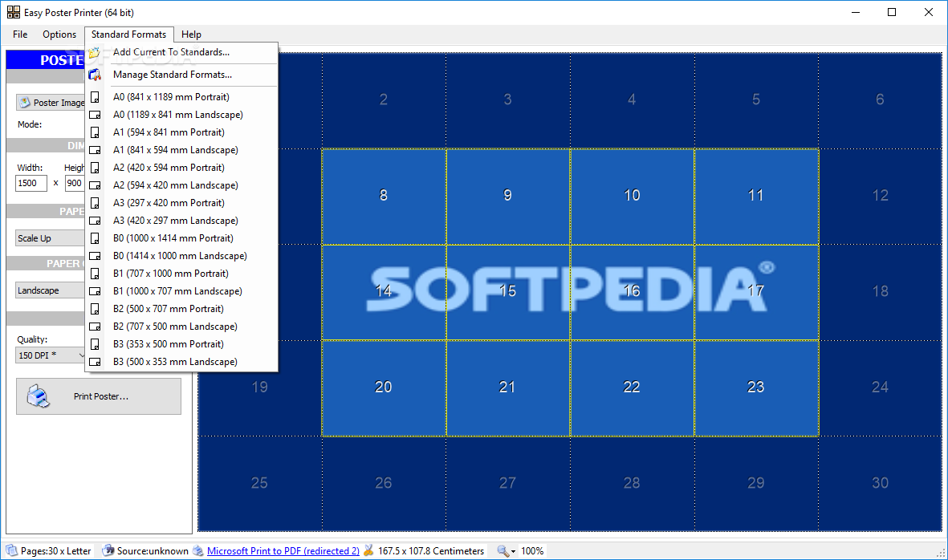Click portrait icon beside B3 353 x 500

tap(95, 344)
